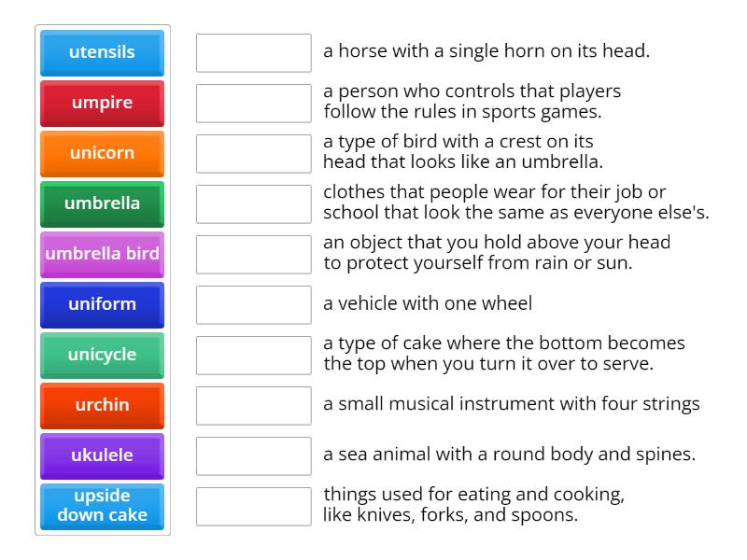Screen dimensions: 747x560
Task: Click box beside four-string instrument definition
Action: (253, 405)
